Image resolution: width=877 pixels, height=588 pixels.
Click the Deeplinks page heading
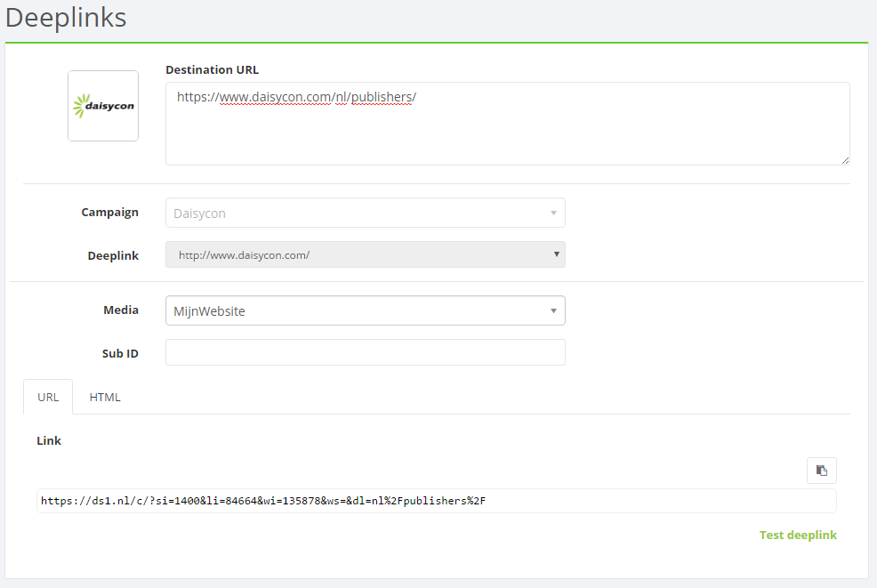pyautogui.click(x=66, y=17)
